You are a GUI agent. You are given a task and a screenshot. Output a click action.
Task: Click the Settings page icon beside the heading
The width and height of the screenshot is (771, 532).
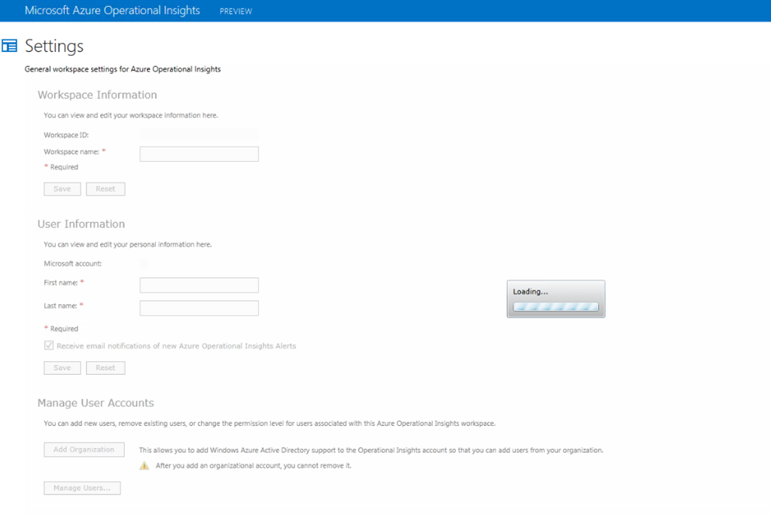click(10, 46)
